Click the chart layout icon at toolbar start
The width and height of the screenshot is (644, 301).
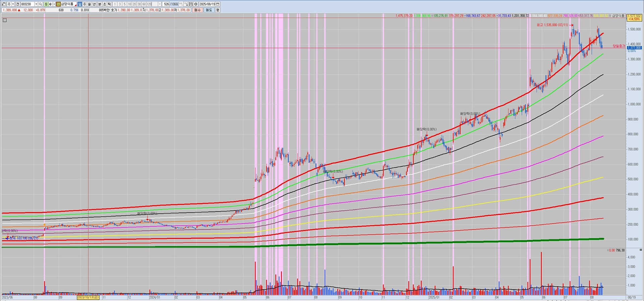click(x=4, y=4)
